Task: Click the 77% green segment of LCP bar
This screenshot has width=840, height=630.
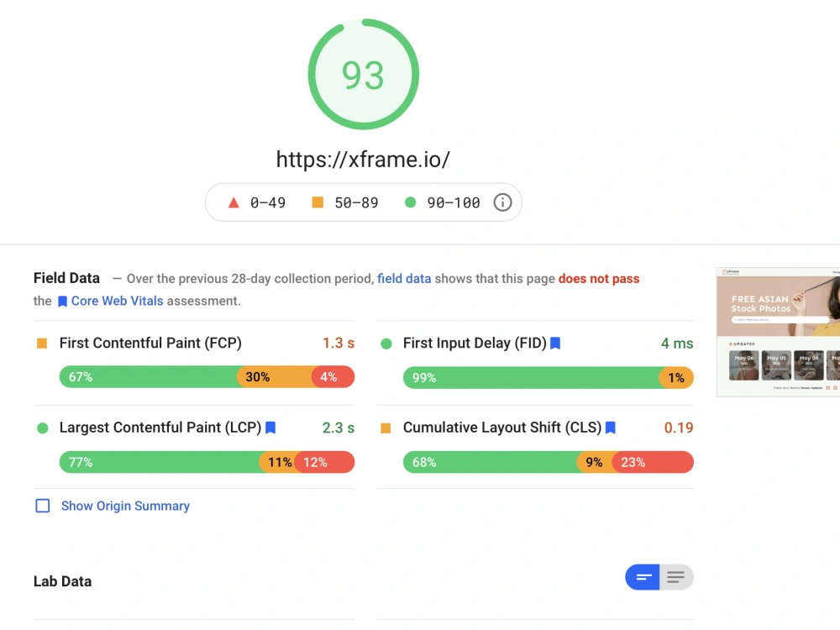Action: 160,462
